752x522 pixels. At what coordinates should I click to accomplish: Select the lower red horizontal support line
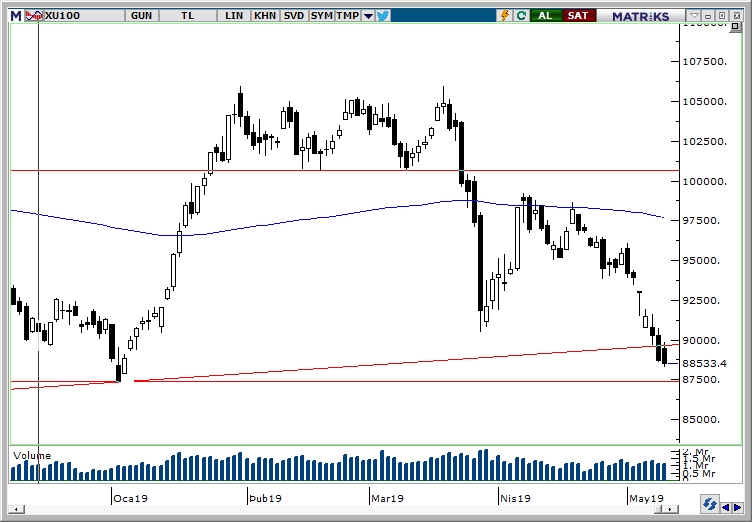[x=408, y=381]
